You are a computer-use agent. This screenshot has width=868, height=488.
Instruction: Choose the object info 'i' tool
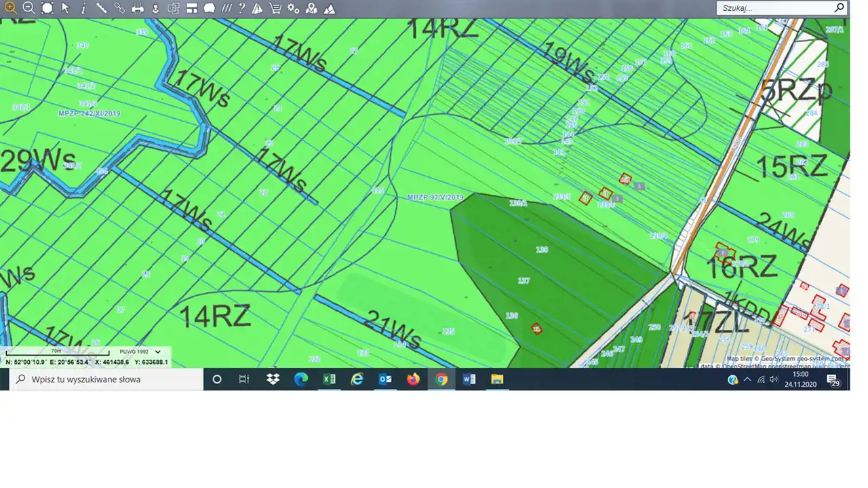coord(83,8)
